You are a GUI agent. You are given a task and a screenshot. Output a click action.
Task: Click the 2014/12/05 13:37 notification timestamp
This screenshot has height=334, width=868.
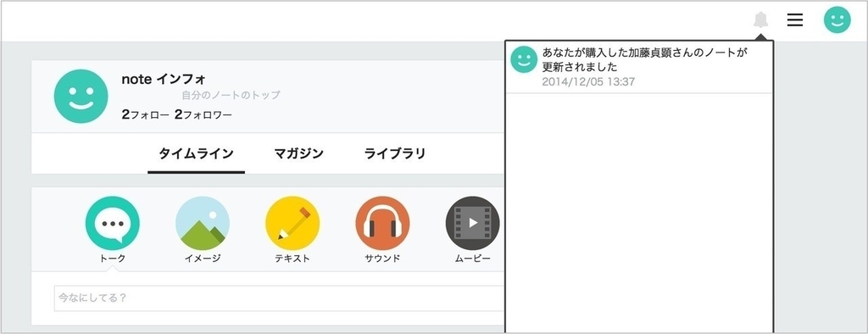(x=588, y=82)
